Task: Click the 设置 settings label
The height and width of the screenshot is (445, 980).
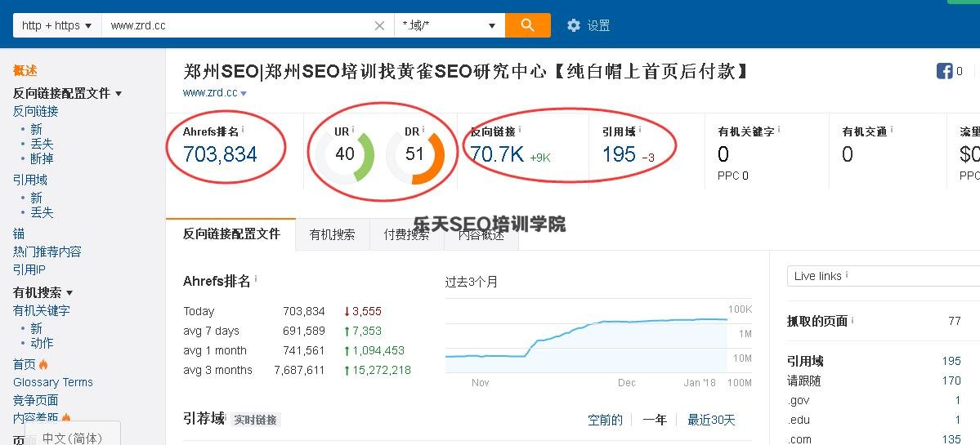Action: tap(599, 25)
